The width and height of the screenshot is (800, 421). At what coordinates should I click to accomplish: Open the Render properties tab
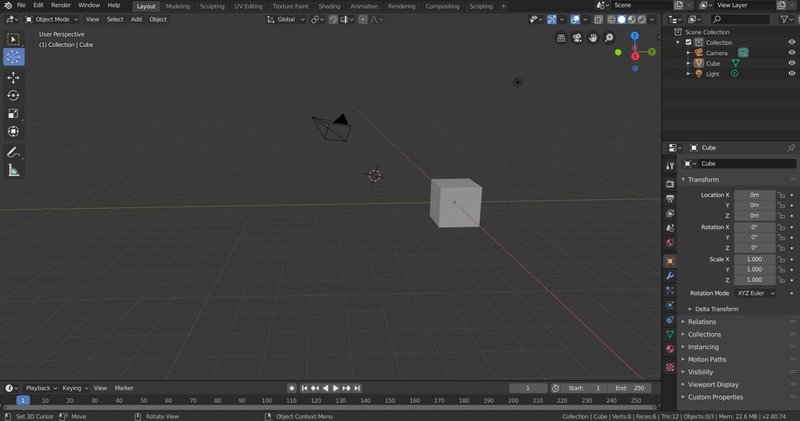coord(670,183)
